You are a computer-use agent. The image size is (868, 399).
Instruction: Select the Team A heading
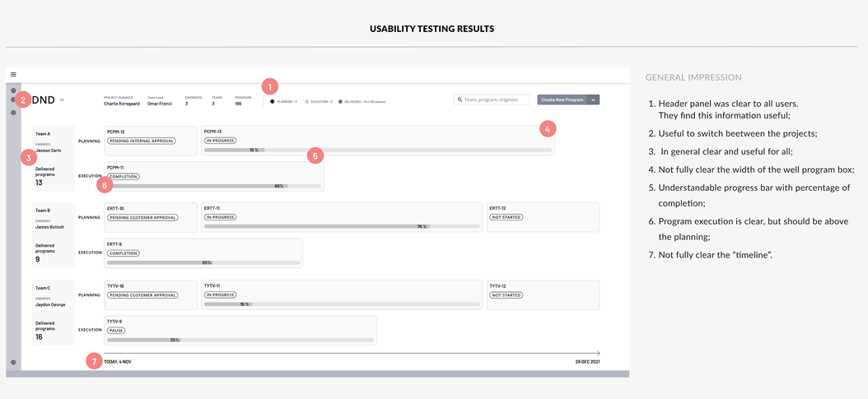pos(43,134)
